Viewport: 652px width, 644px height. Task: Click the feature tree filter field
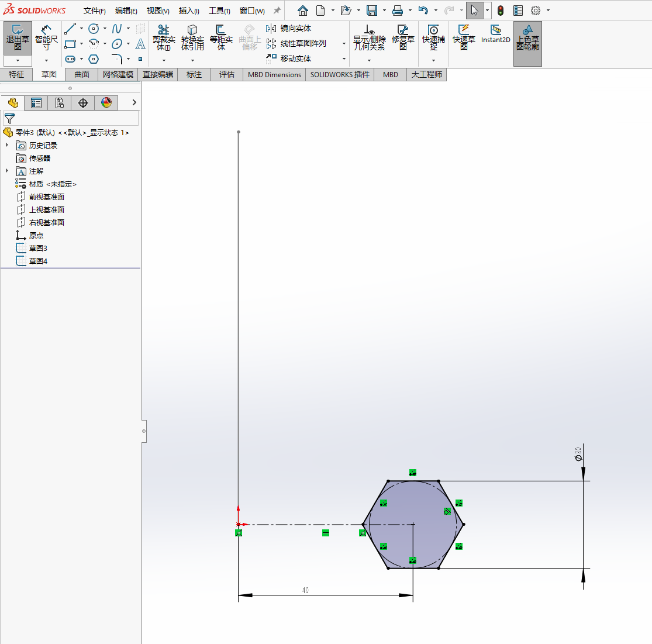73,118
